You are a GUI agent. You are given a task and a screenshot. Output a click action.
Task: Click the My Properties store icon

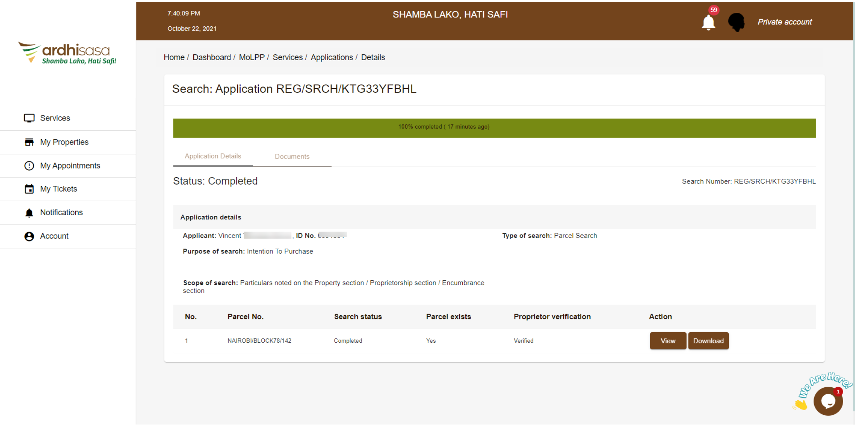[x=29, y=142]
